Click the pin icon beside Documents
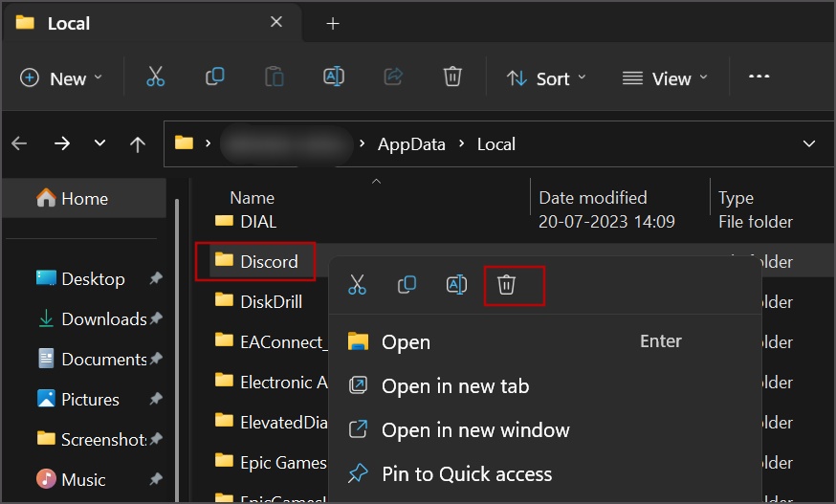836x504 pixels. point(156,359)
